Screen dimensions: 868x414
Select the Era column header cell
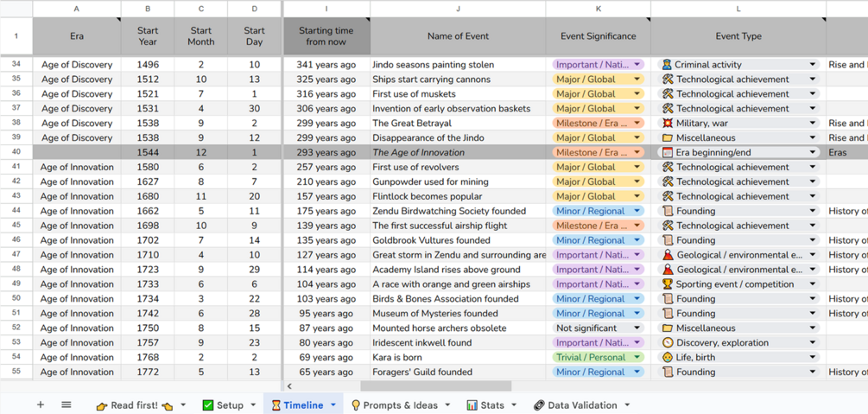point(77,36)
